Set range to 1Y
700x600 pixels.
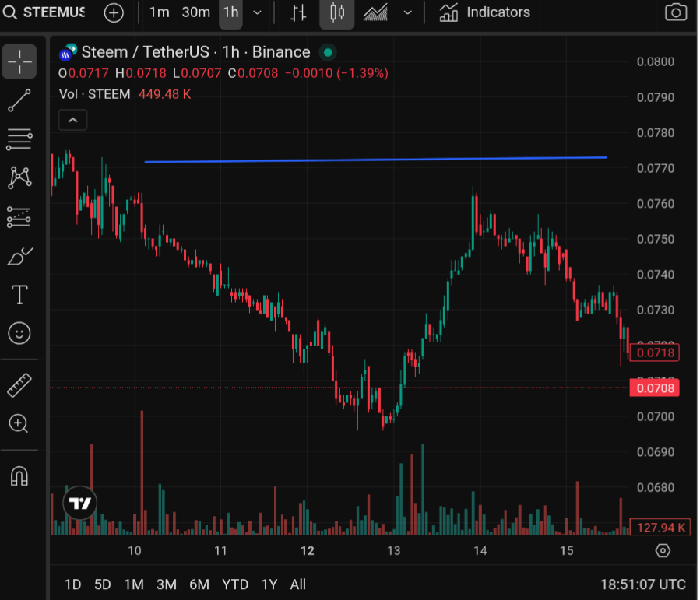269,584
